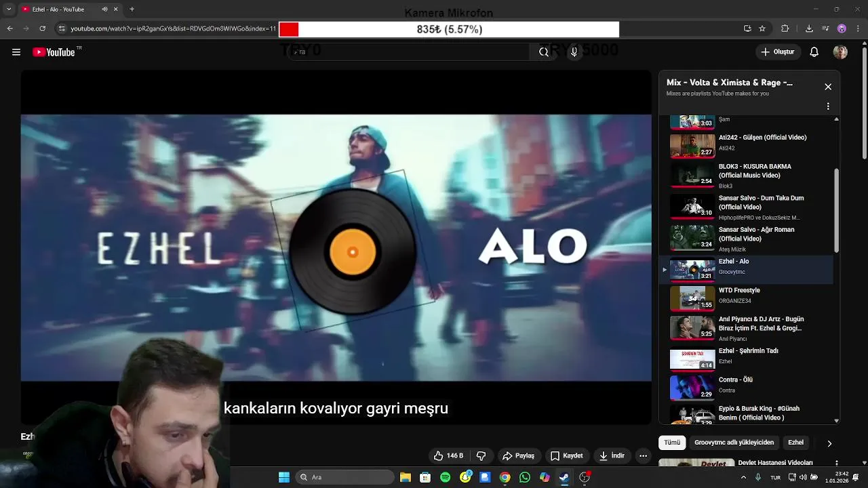This screenshot has width=868, height=488.
Task: Open Sansar Salvo - Ağır Roman video
Action: 746,239
